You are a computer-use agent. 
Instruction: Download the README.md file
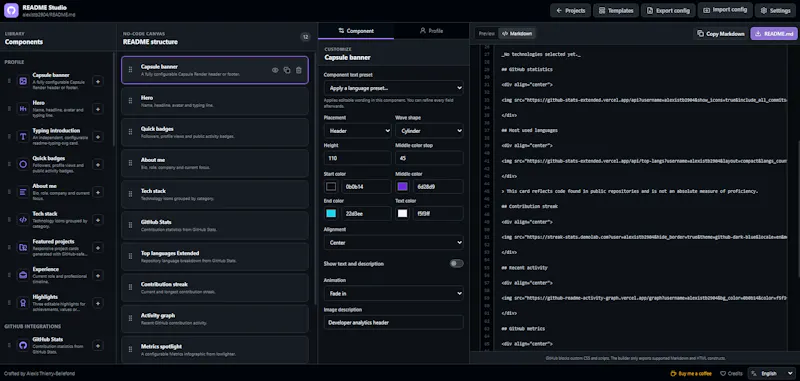773,34
